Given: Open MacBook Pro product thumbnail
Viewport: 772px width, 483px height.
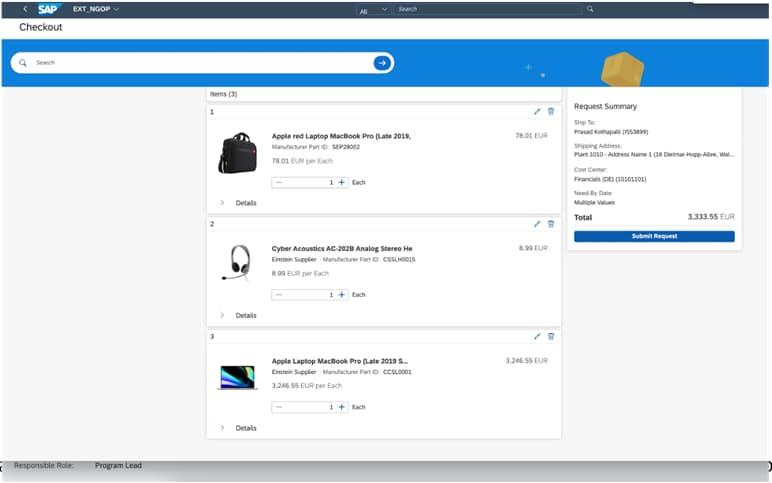Looking at the screenshot, I should pos(237,378).
